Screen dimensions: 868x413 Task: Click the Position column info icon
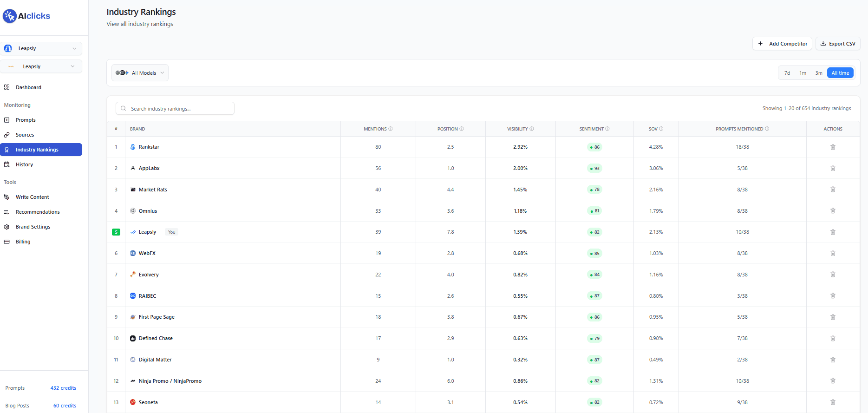462,129
